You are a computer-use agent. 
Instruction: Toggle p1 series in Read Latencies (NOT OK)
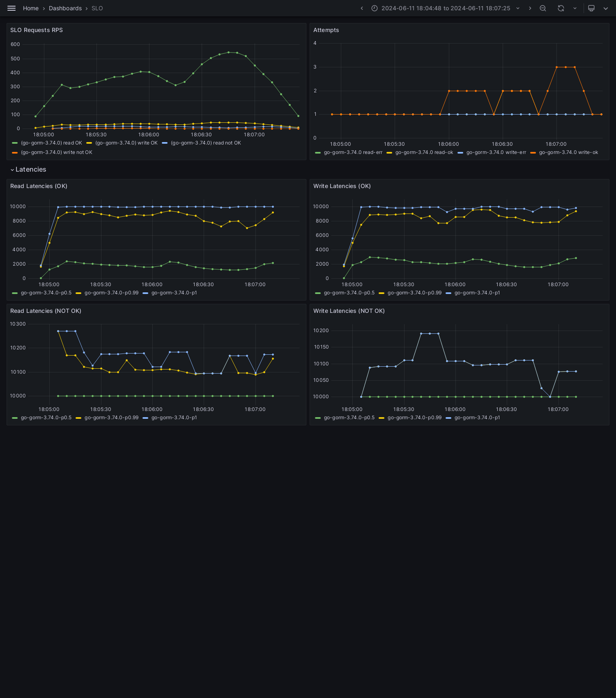click(174, 418)
